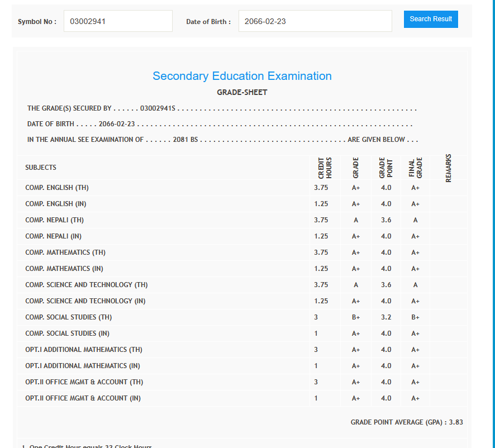The image size is (495, 448).
Task: Click COMP. SCIENCE AND TECHNOLOGY (TH) subject
Action: click(x=87, y=285)
